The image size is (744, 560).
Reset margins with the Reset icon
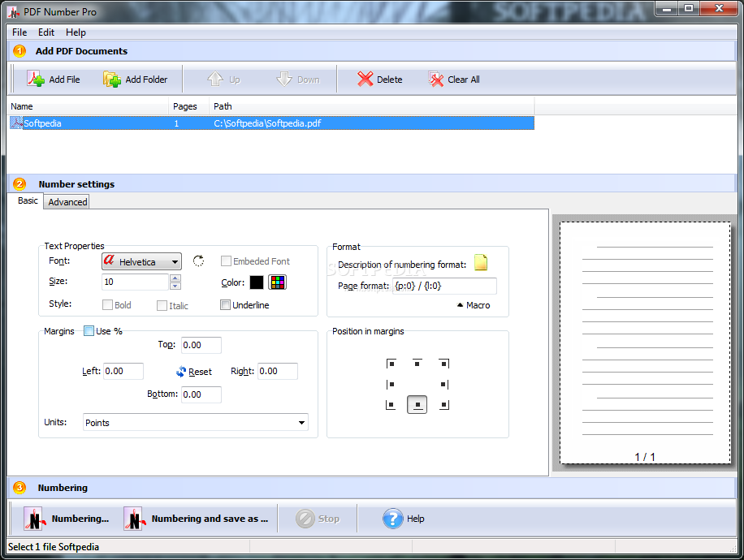(x=181, y=372)
